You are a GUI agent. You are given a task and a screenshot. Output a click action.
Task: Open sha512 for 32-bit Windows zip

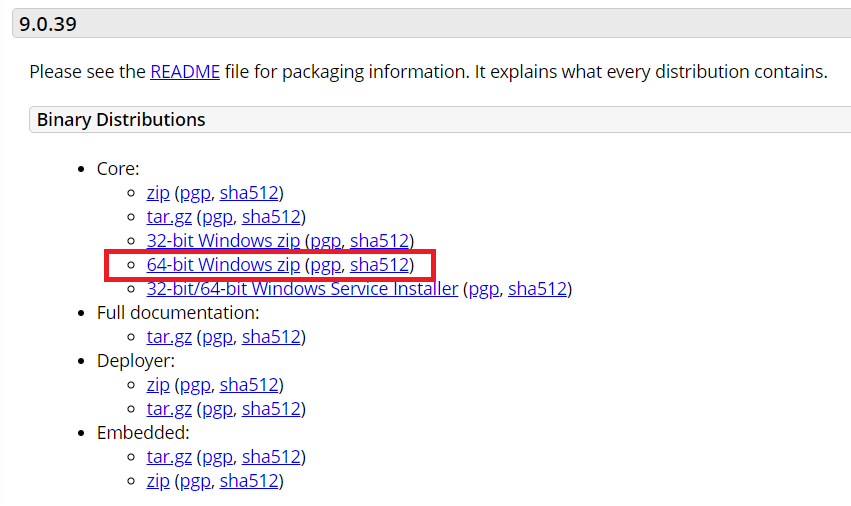(379, 241)
